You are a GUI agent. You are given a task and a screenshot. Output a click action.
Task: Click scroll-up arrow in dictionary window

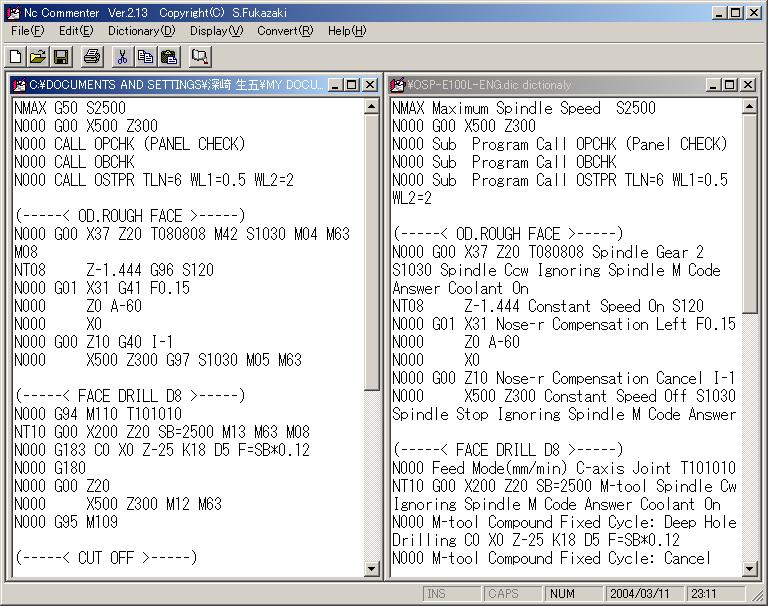click(749, 106)
